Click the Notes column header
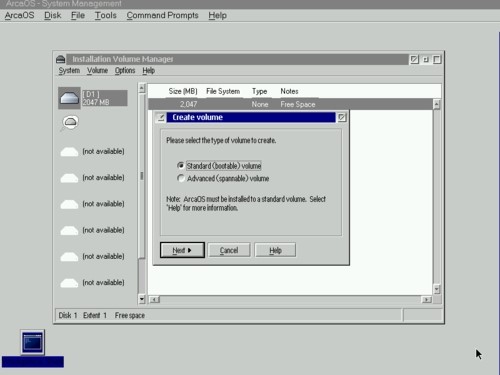This screenshot has width=500, height=375. tap(289, 91)
